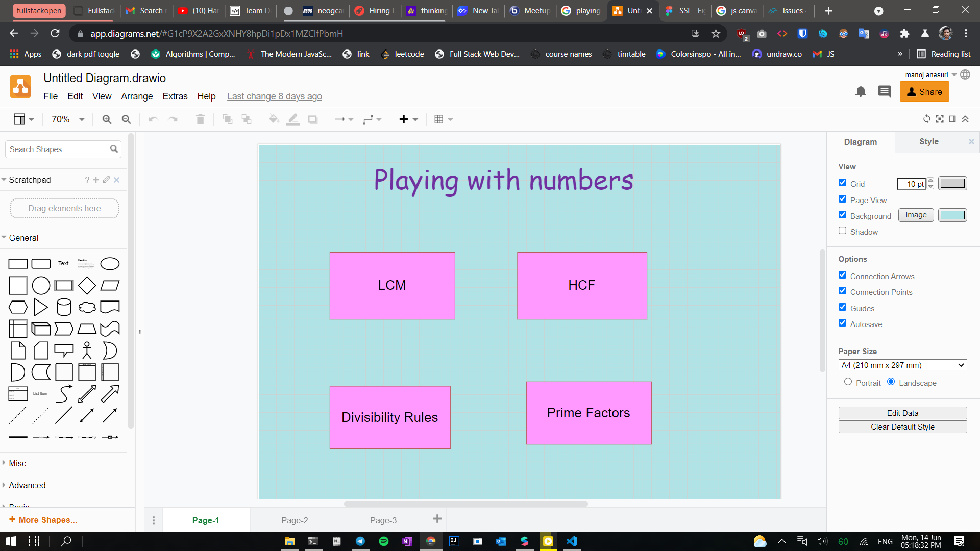Select the Portrait orientation radio button
The width and height of the screenshot is (980, 551).
point(848,382)
